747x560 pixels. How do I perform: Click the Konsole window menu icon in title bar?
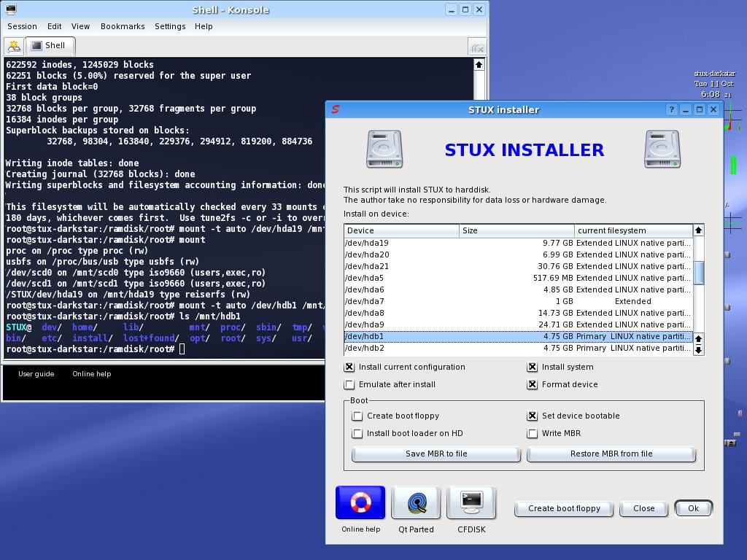tap(10, 9)
